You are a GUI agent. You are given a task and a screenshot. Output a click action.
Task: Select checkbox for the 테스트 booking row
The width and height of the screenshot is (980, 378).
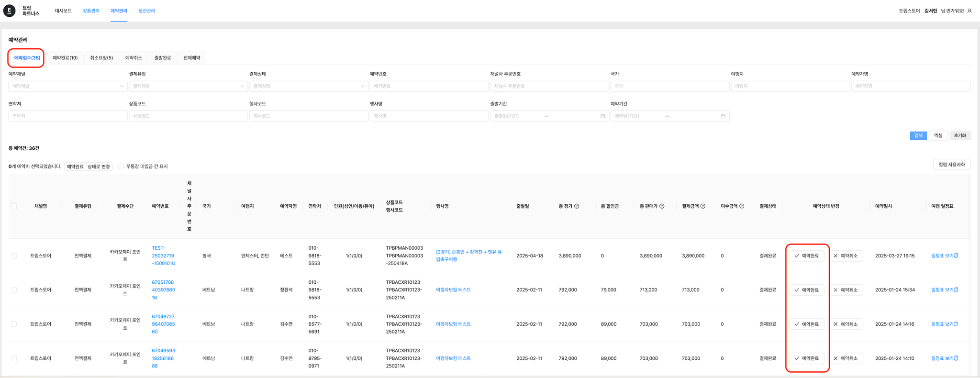tap(14, 256)
